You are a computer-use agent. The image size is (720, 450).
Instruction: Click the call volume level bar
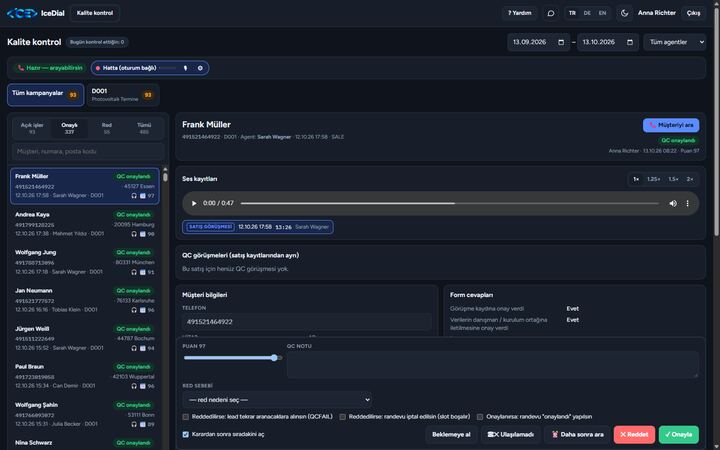pyautogui.click(x=168, y=68)
